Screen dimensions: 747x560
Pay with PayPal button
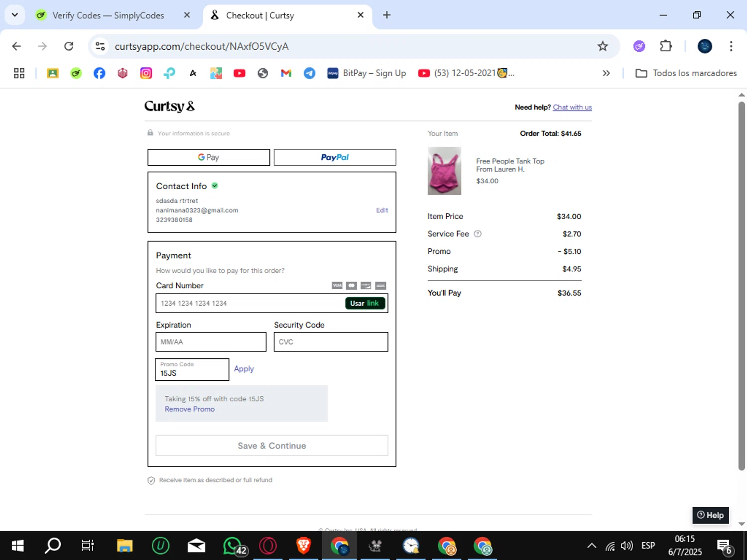[335, 157]
